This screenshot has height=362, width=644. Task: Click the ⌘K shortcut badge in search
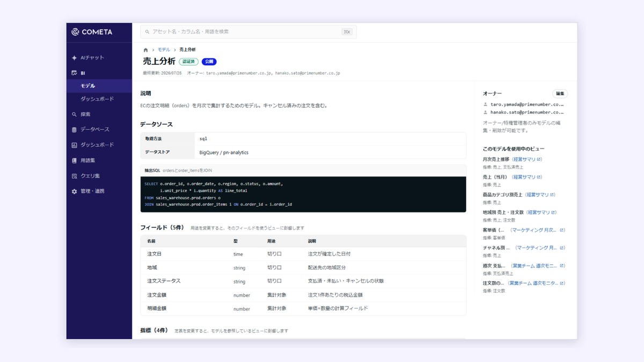point(347,32)
